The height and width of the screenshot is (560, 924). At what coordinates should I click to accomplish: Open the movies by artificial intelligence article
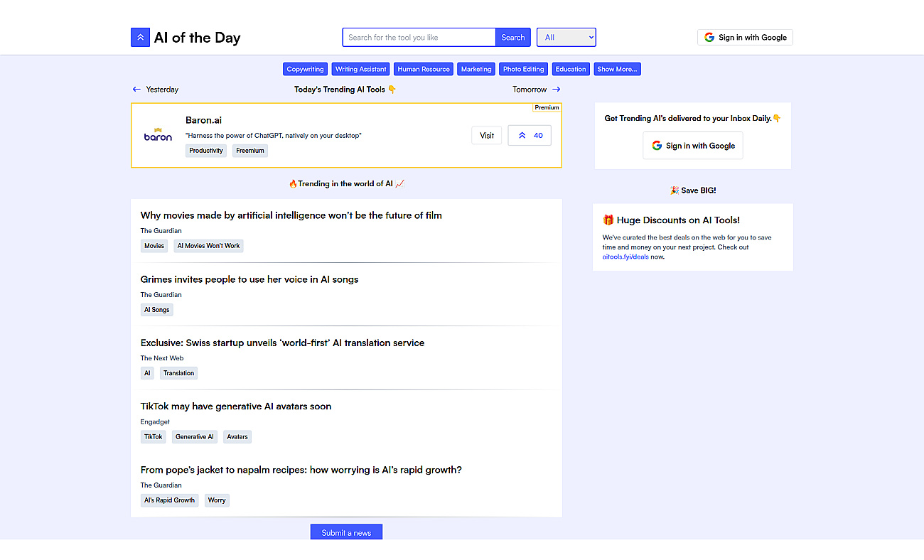pos(291,215)
